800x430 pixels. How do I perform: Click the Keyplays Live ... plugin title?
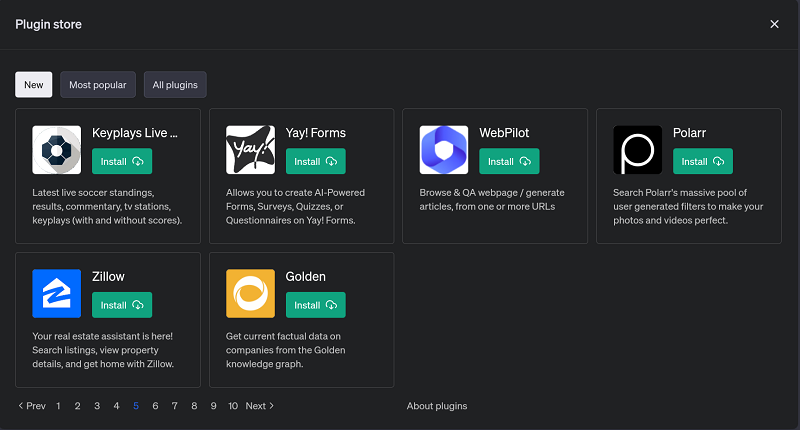click(135, 133)
